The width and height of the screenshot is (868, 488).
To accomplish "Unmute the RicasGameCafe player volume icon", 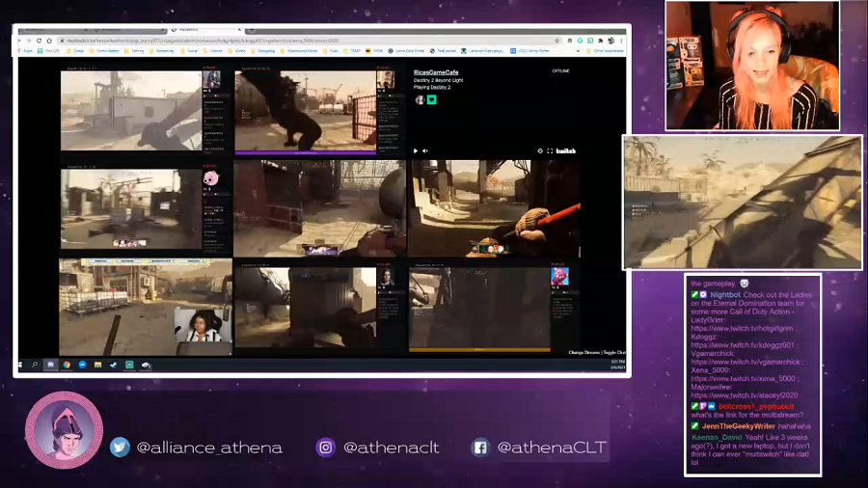I will (425, 150).
